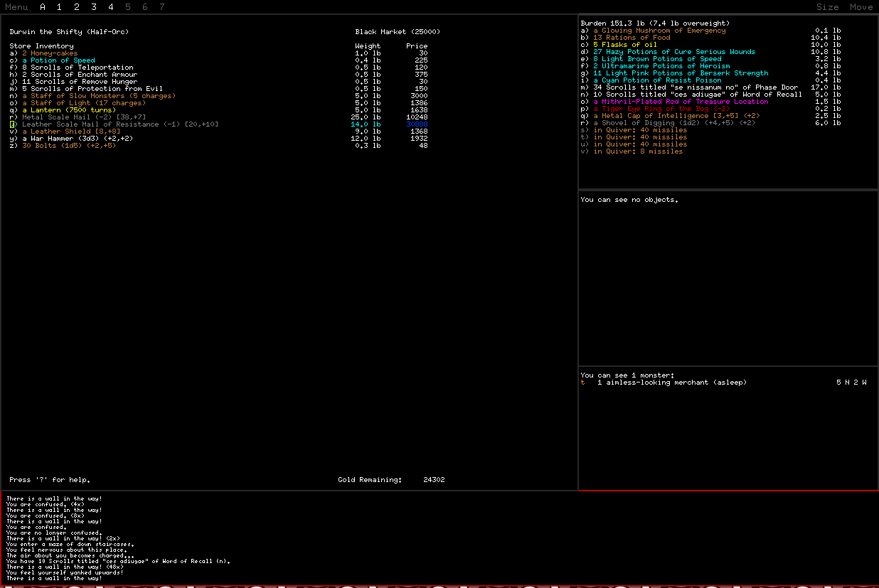Click quiver slot s) with 40 missiles
This screenshot has height=588, width=879.
pyautogui.click(x=634, y=130)
